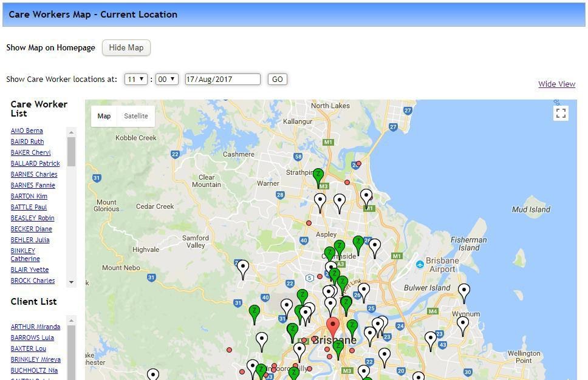The image size is (588, 380).
Task: Open care worker AMO Berna
Action: click(27, 131)
